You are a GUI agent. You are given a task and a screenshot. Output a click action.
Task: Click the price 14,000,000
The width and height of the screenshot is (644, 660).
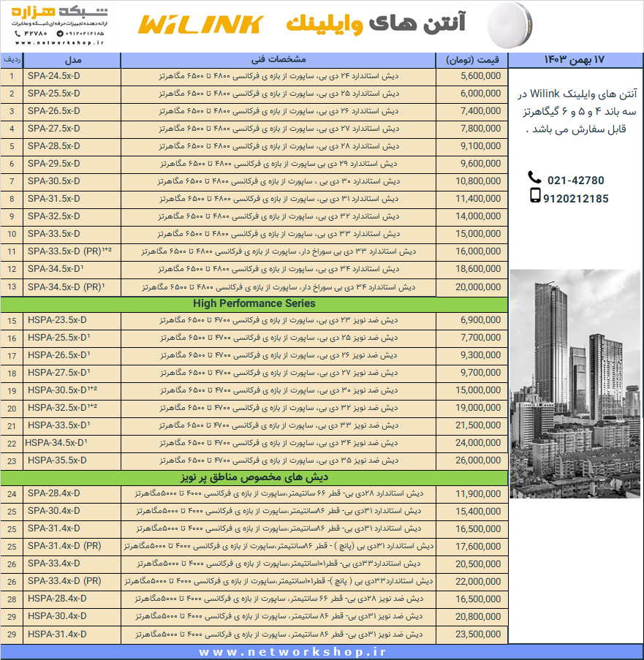(x=478, y=216)
